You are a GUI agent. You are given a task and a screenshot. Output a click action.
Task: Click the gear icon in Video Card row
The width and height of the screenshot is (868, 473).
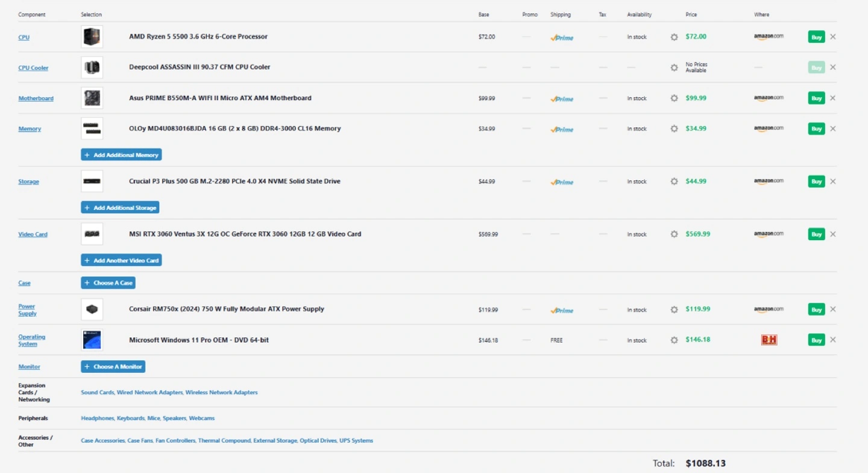674,234
